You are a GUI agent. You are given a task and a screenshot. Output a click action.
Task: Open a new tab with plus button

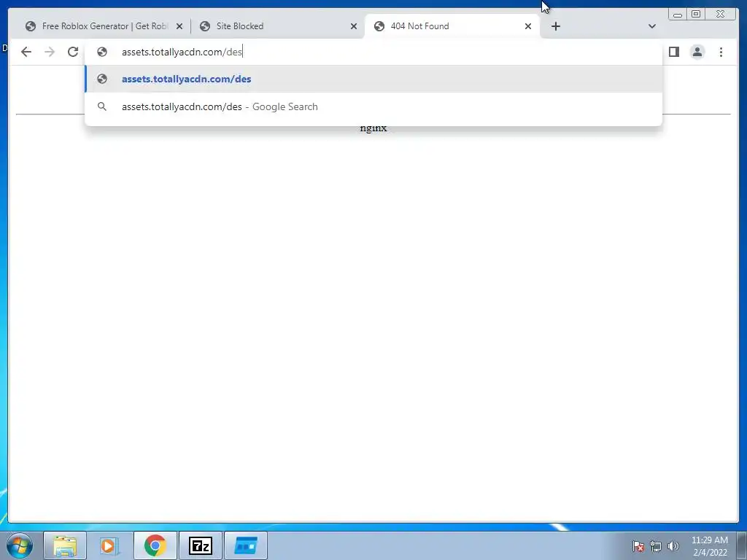click(555, 26)
